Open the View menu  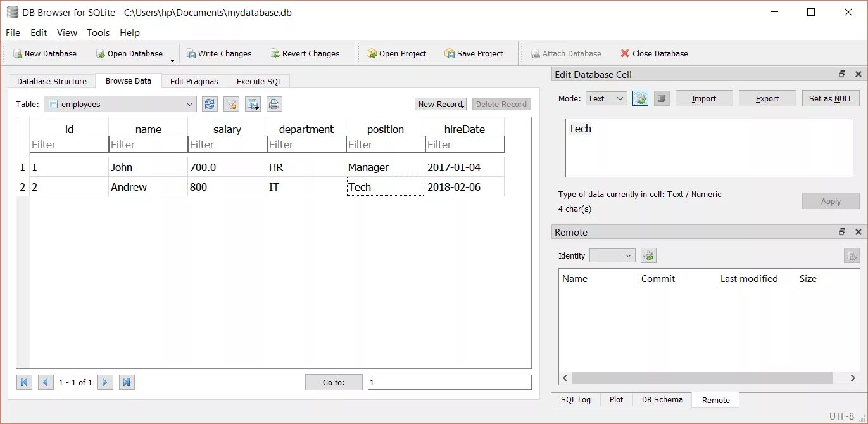click(66, 33)
